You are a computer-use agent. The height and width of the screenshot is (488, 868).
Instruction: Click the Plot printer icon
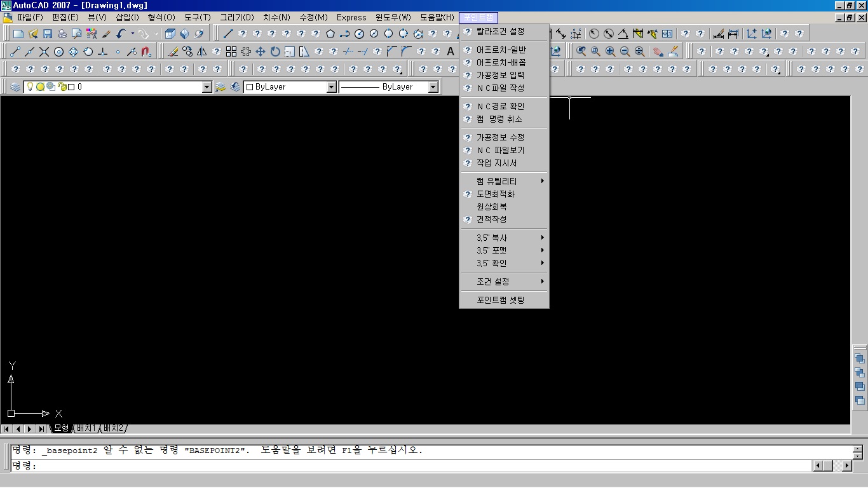62,34
